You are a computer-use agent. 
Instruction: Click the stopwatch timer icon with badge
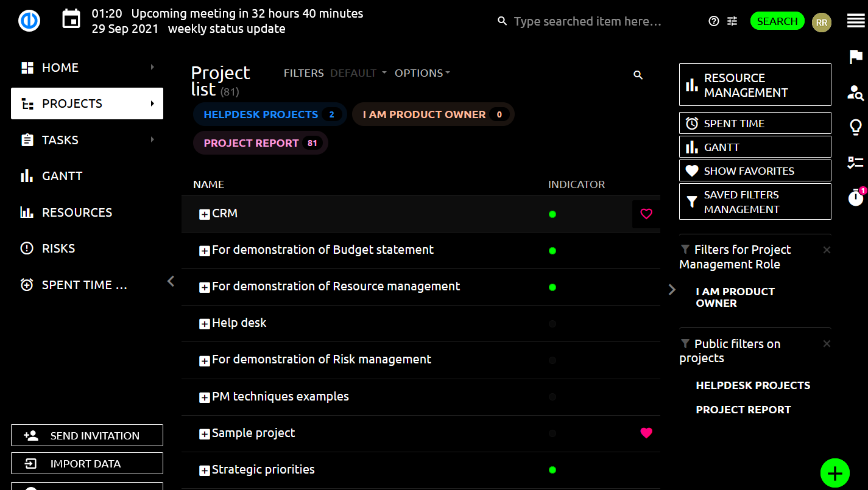coord(856,197)
